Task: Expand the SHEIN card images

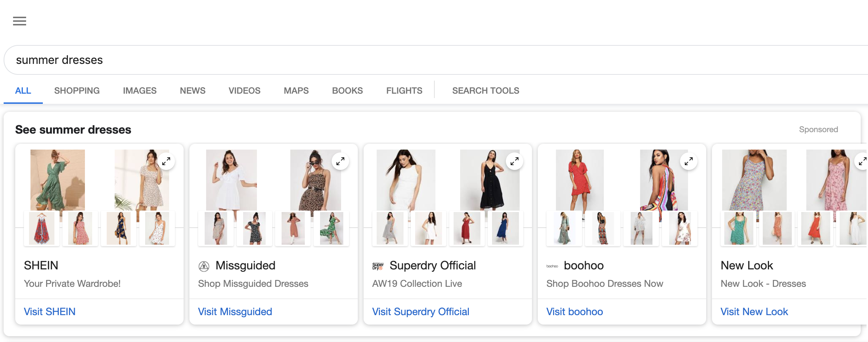Action: (x=166, y=161)
